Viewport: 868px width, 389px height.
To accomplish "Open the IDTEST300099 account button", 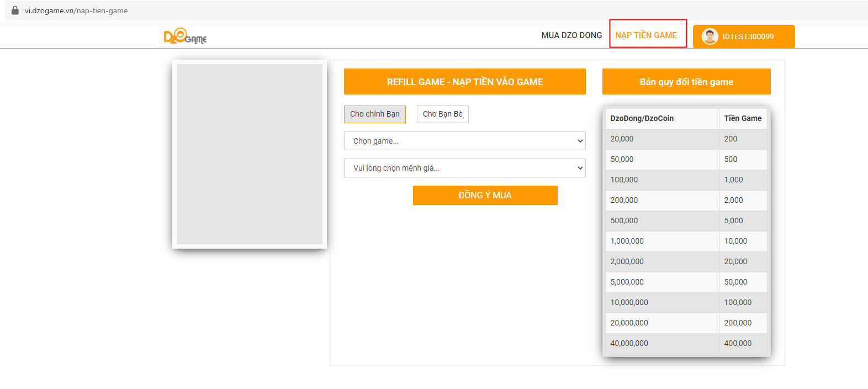I will pyautogui.click(x=748, y=36).
